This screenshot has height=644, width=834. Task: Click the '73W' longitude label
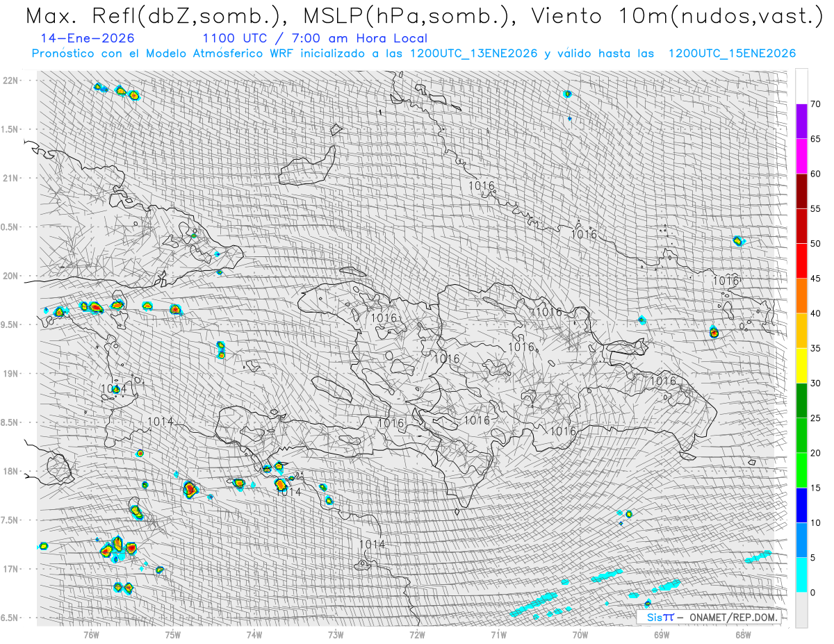click(x=335, y=634)
